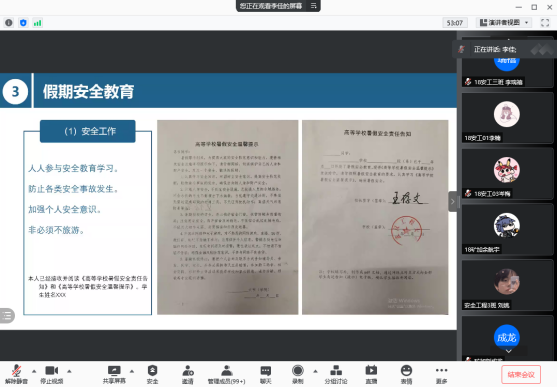The image size is (558, 388).
Task: Open the live stream (直播) icon
Action: point(371,374)
